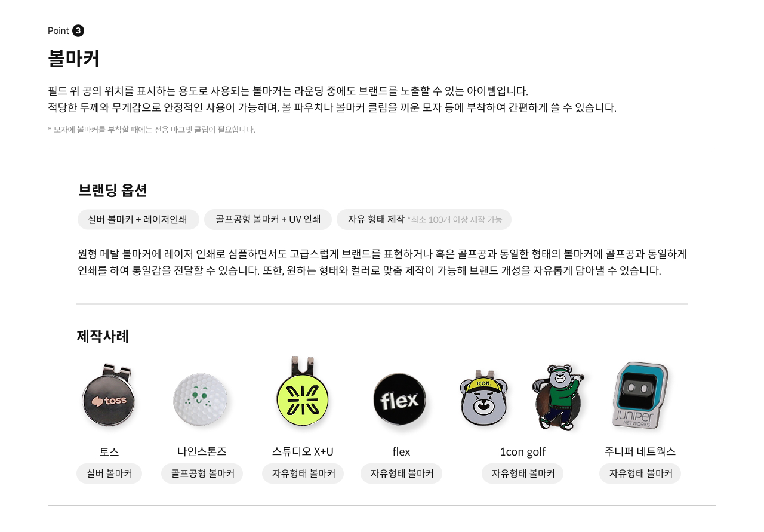Click 자유형태 볼마커 tag under flex
Screen dimensions: 764x532
[401, 473]
